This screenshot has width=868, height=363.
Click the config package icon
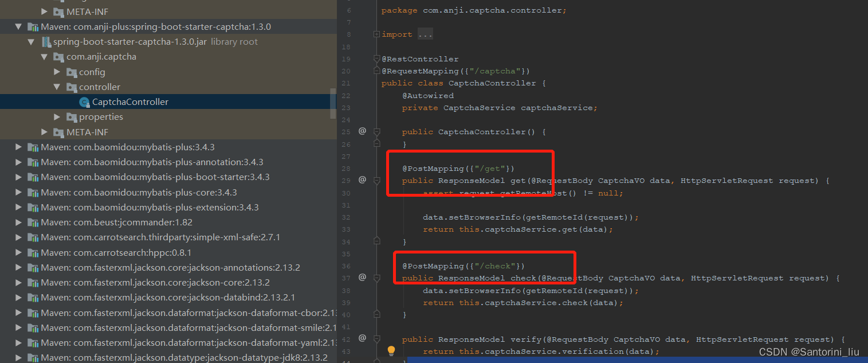[73, 72]
